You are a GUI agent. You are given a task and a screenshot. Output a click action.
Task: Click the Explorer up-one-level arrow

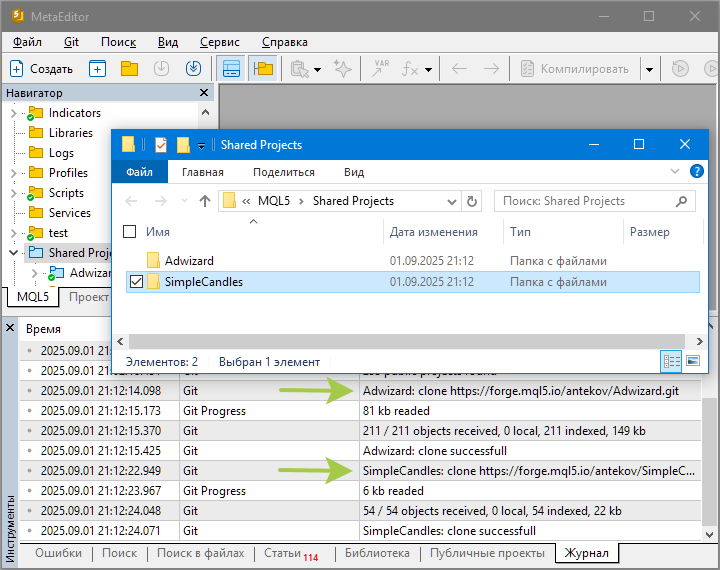pyautogui.click(x=205, y=201)
